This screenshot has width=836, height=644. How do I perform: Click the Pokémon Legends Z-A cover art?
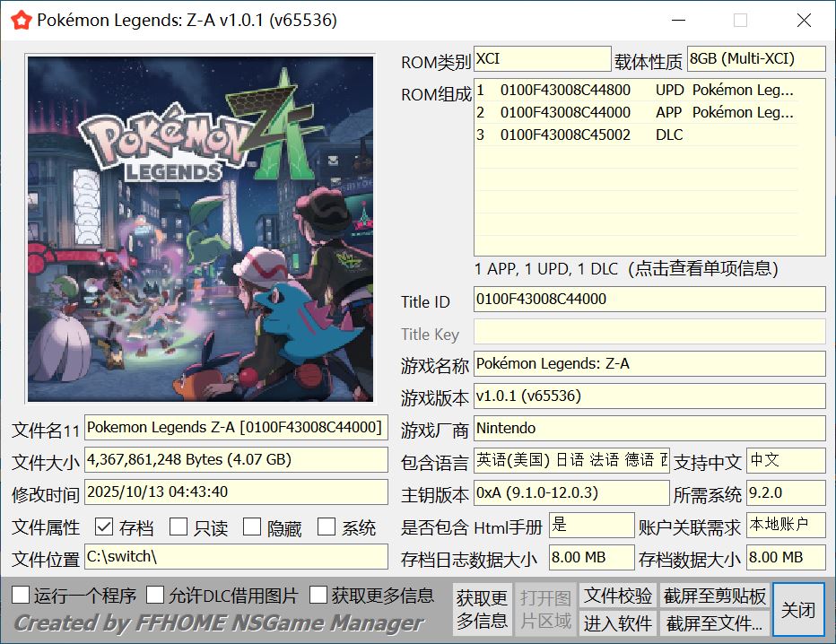(x=200, y=229)
